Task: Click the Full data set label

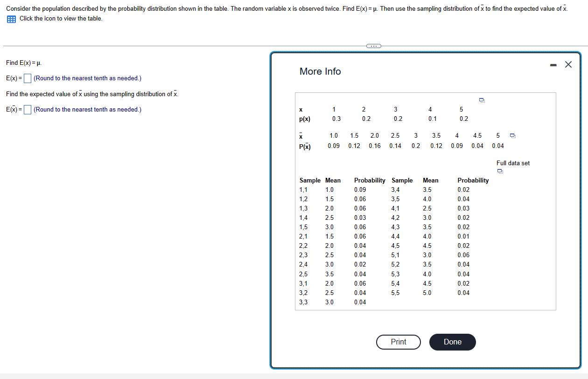Action: click(513, 163)
